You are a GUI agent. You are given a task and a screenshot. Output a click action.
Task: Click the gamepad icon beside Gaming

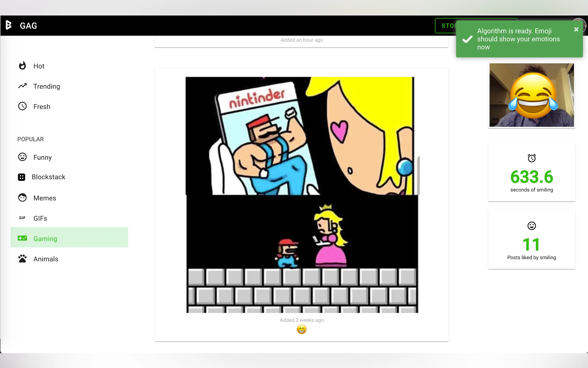tap(22, 238)
